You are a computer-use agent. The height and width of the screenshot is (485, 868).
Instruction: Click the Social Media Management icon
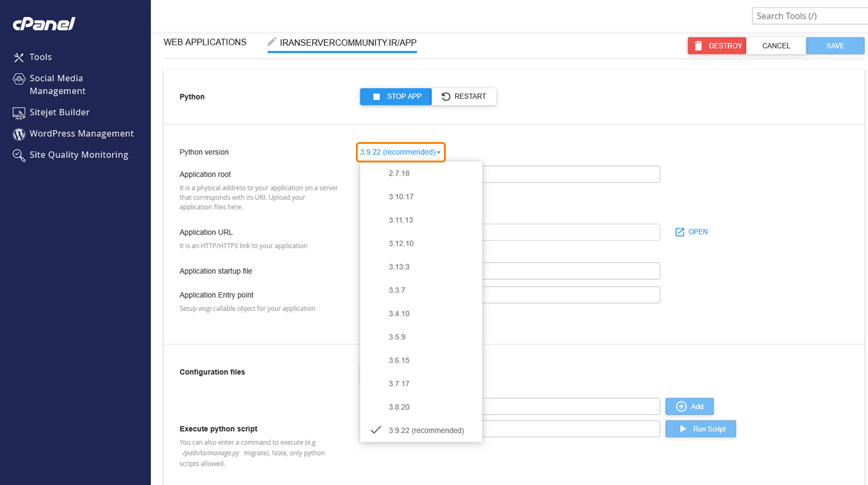(19, 79)
